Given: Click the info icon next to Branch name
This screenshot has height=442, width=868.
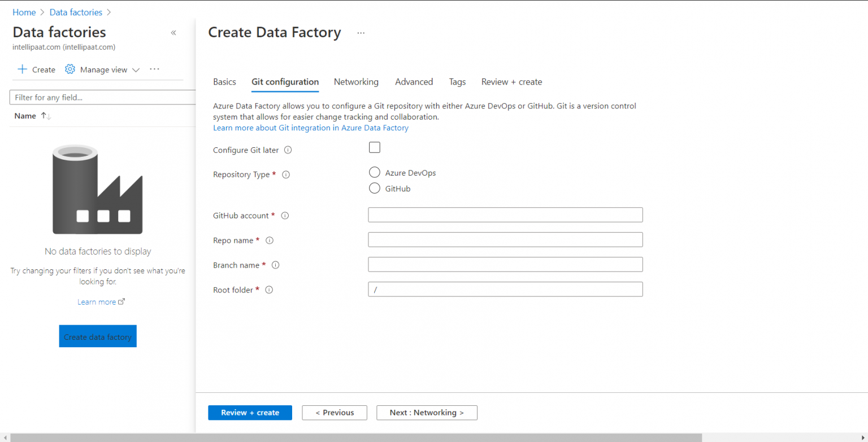Looking at the screenshot, I should (275, 265).
